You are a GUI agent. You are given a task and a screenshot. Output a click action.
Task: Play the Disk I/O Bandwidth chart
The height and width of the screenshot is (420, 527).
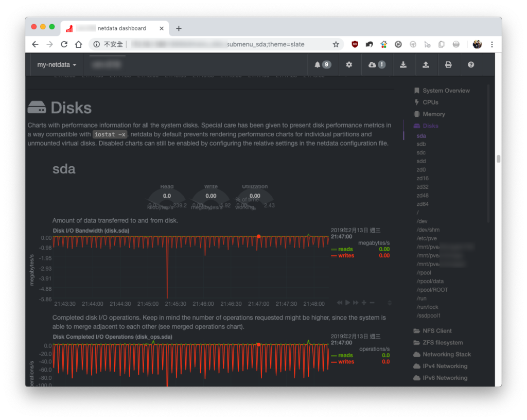tap(347, 303)
